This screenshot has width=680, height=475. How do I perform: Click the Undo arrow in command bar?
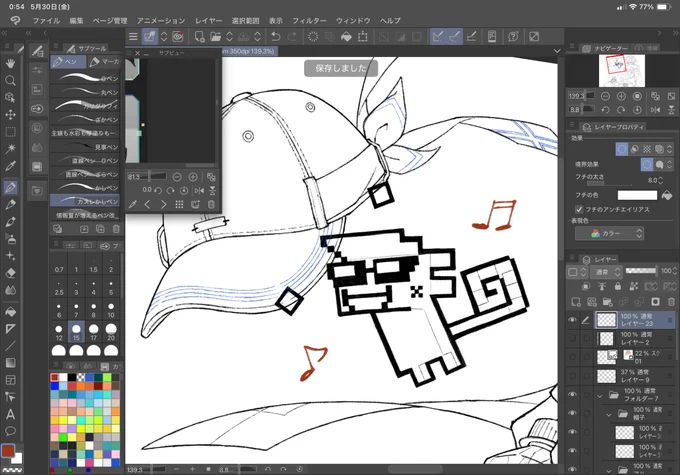point(275,37)
